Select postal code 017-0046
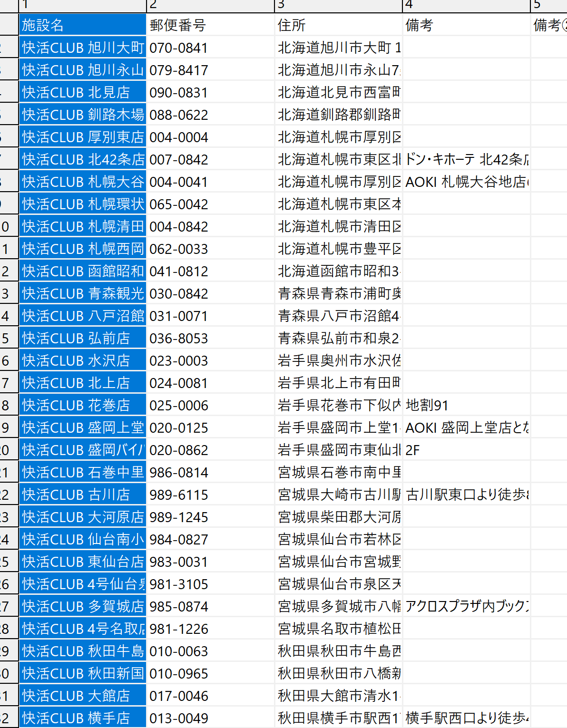The height and width of the screenshot is (728, 567). 210,695
